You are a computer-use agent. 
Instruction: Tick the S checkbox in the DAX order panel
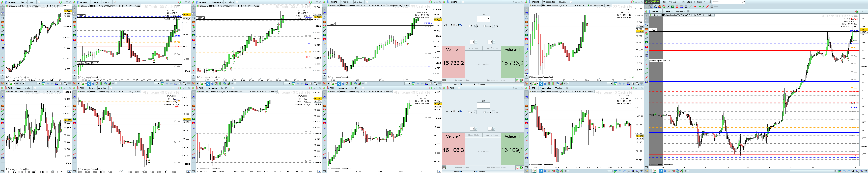469,112
